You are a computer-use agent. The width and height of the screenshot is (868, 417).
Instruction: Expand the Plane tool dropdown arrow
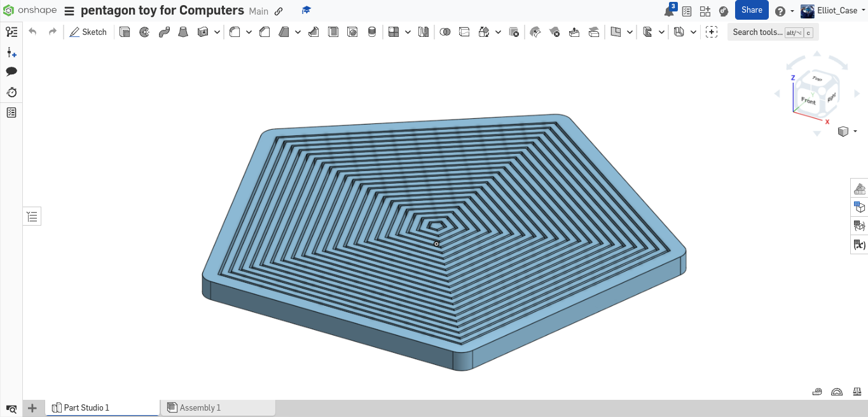(x=630, y=32)
